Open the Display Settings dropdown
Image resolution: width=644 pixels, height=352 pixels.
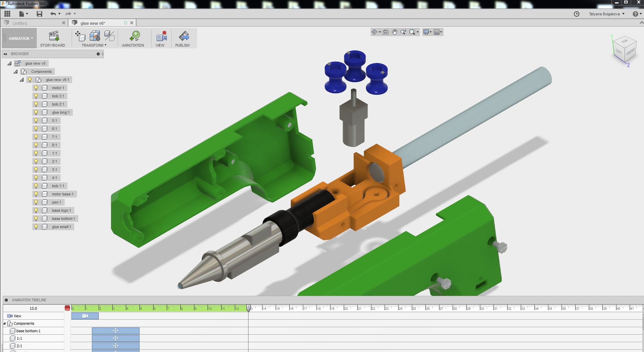pos(427,32)
